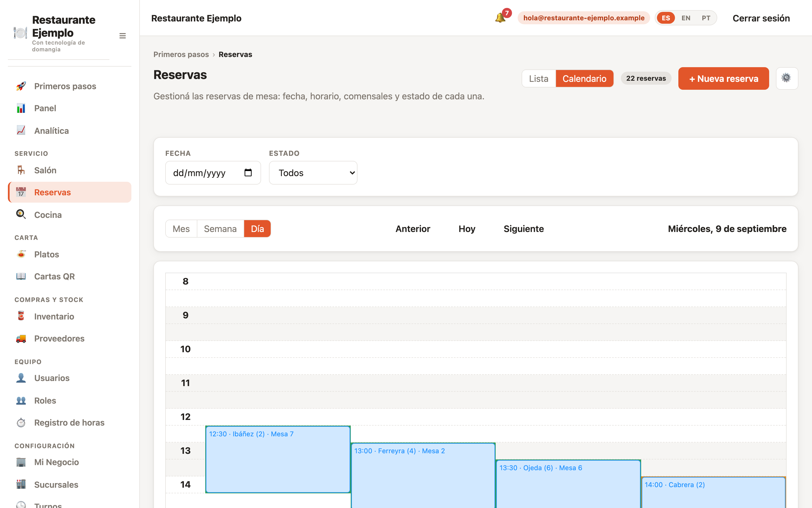The image size is (812, 508).
Task: Click the Analítica chart icon
Action: tap(21, 130)
